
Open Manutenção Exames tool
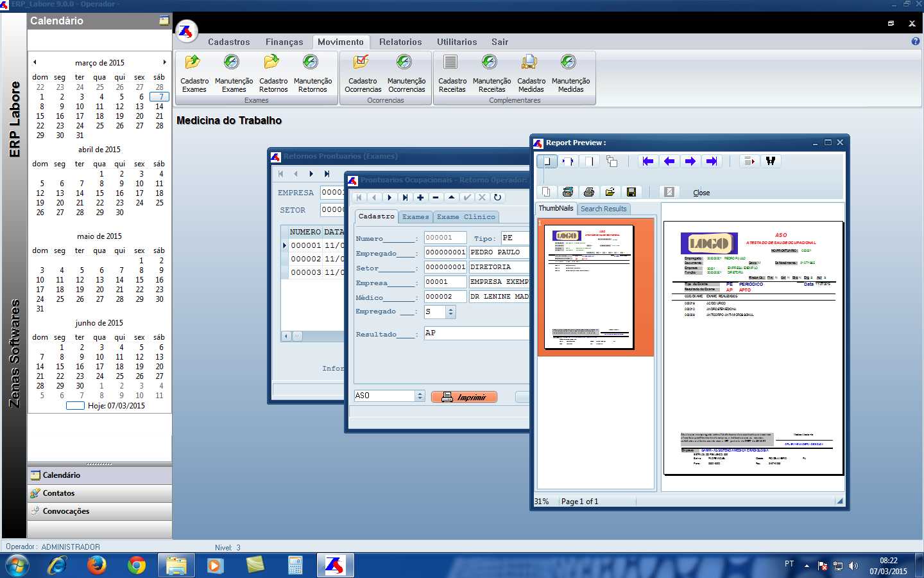click(x=234, y=73)
